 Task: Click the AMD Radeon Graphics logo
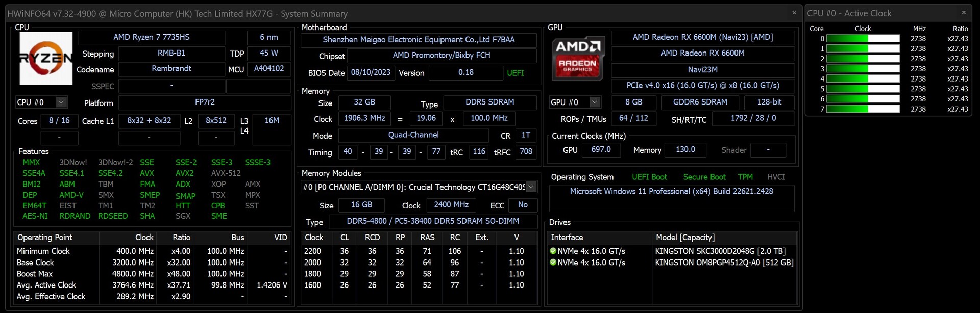pos(578,58)
